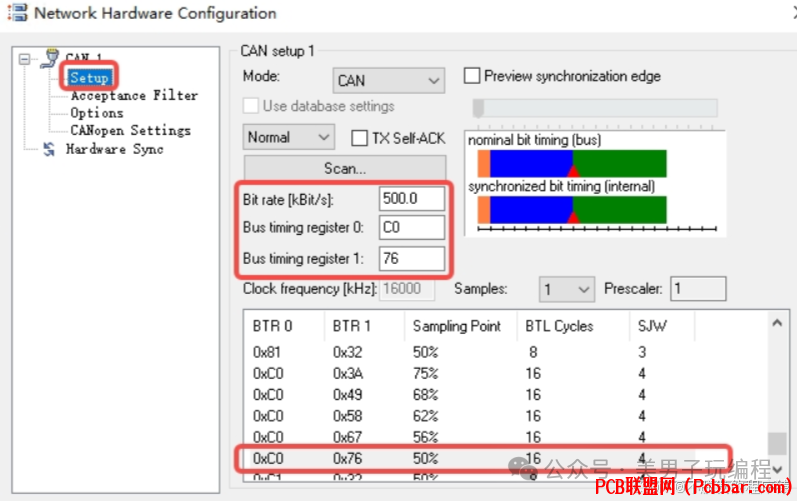The image size is (797, 501).
Task: Click Bus timing register 1 field
Action: pyautogui.click(x=412, y=259)
